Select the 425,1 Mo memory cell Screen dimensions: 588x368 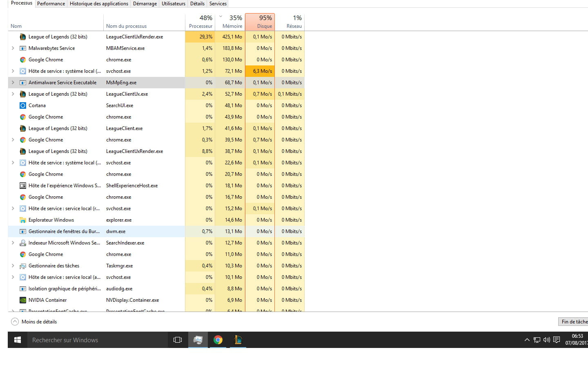tap(230, 37)
